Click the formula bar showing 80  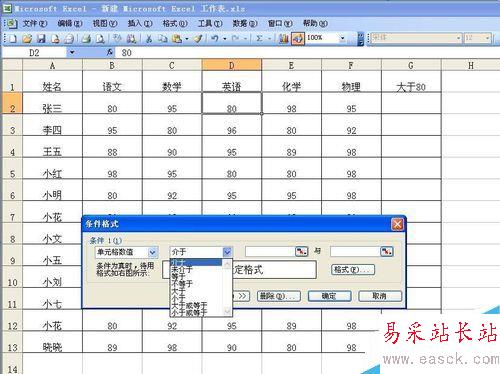[x=307, y=52]
